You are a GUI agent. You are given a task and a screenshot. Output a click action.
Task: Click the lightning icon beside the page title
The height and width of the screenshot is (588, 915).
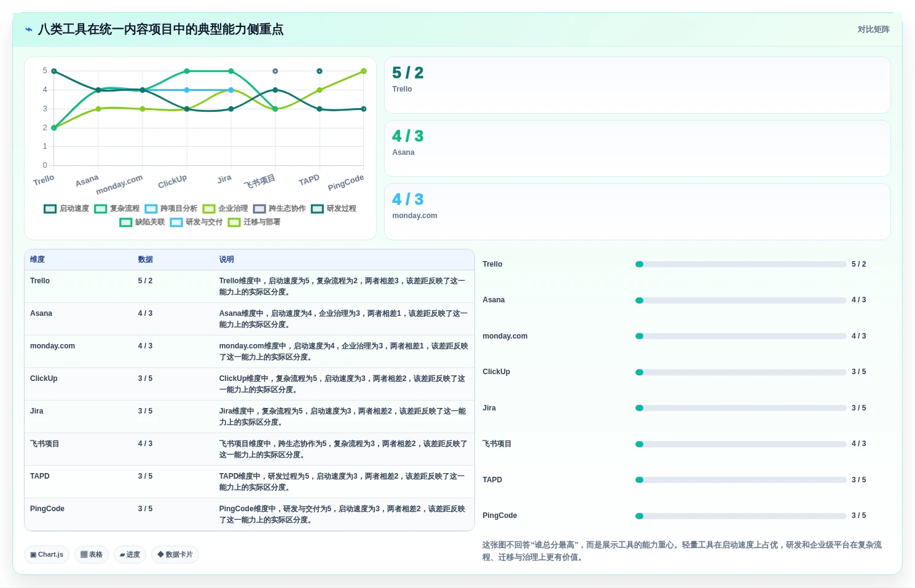coord(28,29)
